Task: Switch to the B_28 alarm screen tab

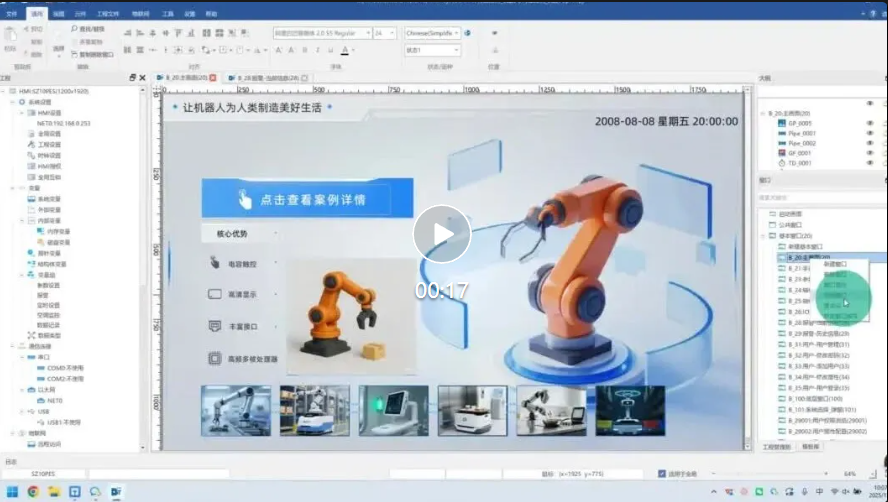Action: click(x=263, y=77)
